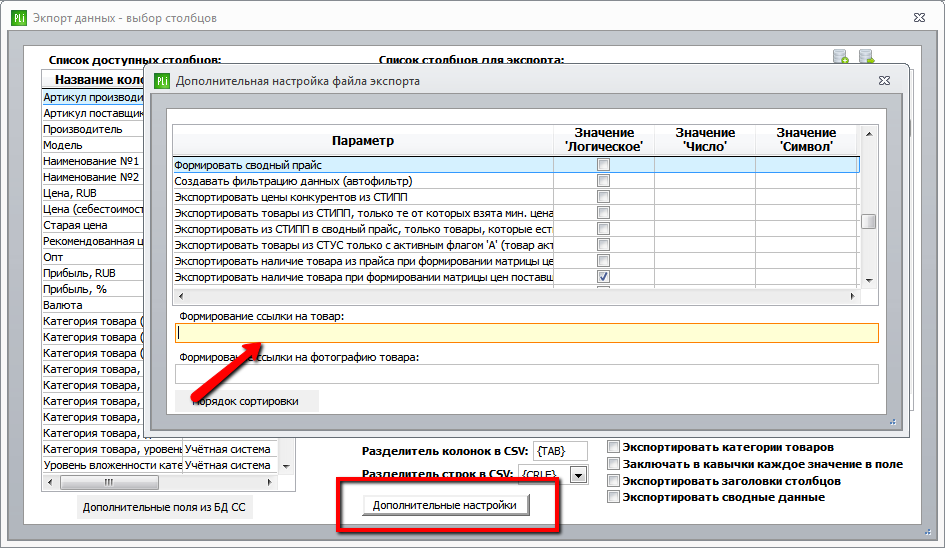Viewport: 945px width, 548px height.
Task: Click the left arrow of the parameter table horizontal scrollbar
Action: [x=181, y=296]
